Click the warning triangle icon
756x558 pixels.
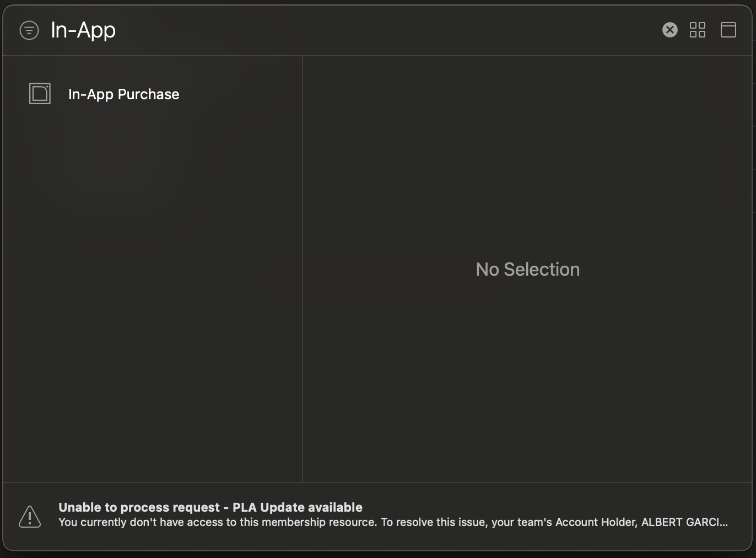(30, 517)
